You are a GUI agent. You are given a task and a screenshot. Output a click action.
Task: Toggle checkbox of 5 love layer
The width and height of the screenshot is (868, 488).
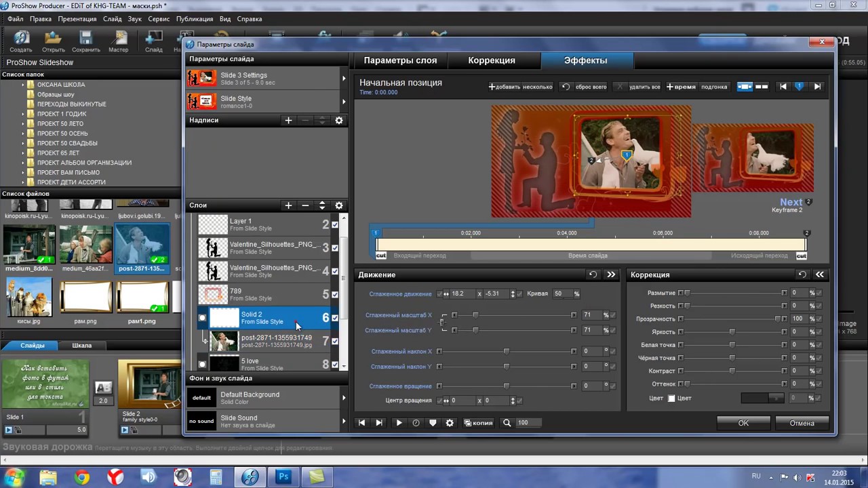pyautogui.click(x=335, y=365)
